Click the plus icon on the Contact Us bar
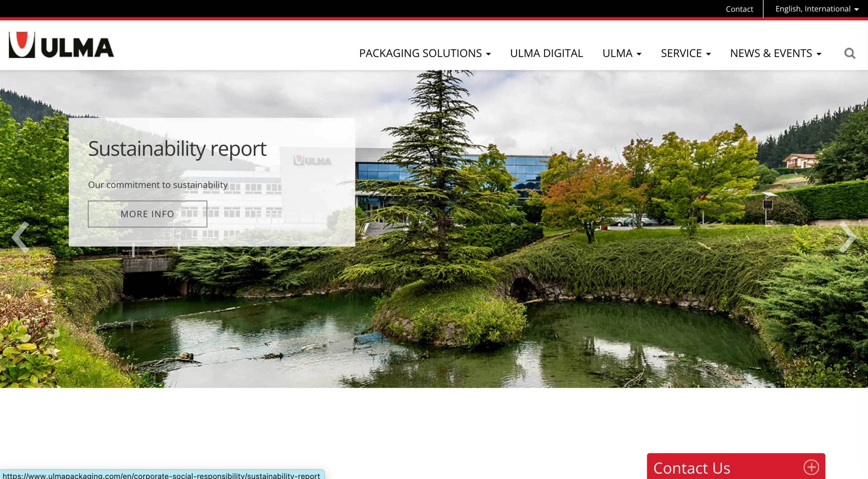Viewport: 868px width, 479px height. (x=811, y=467)
